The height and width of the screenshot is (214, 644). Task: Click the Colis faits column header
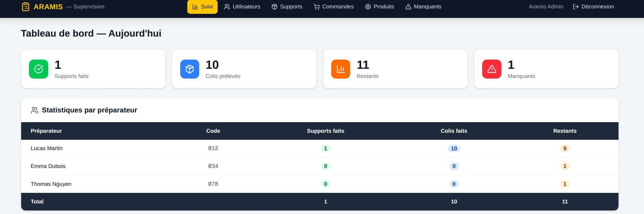pyautogui.click(x=454, y=131)
